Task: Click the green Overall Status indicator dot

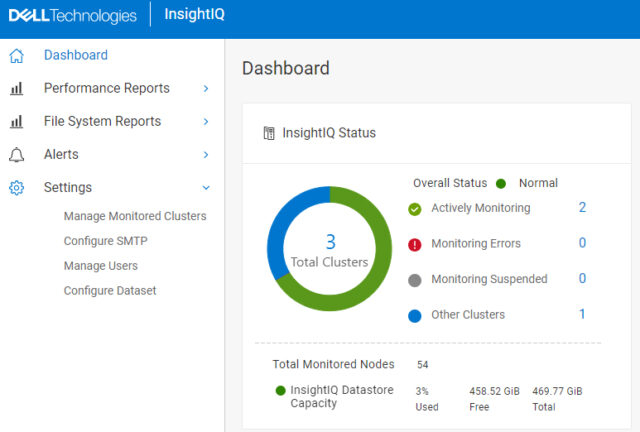Action: coord(501,184)
